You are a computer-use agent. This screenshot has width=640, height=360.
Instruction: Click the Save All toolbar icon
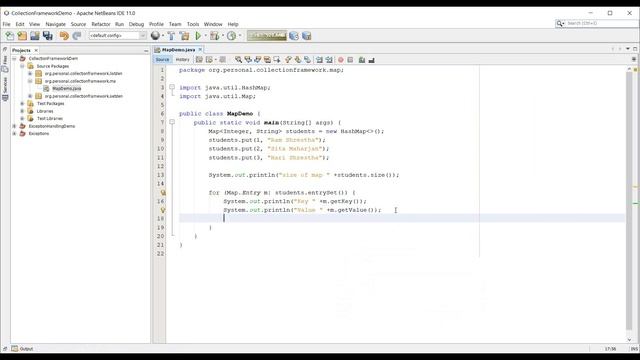click(x=48, y=36)
